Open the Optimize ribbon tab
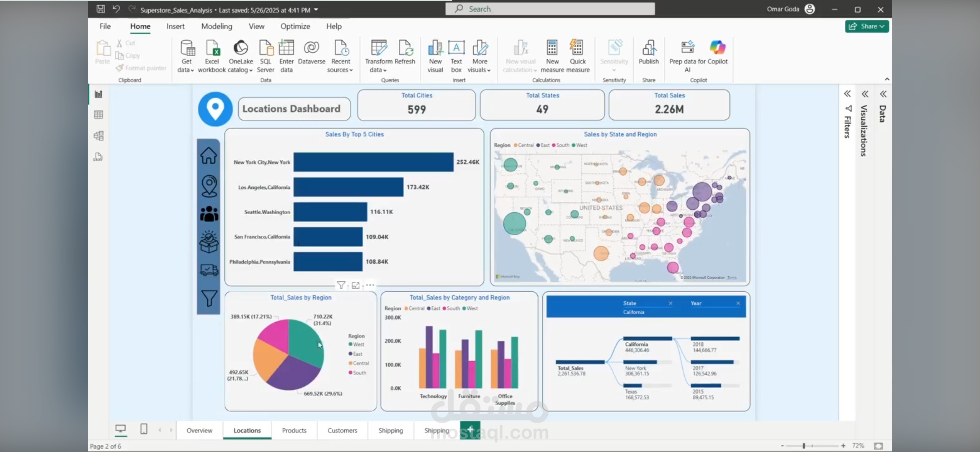The width and height of the screenshot is (980, 452). pos(295,26)
